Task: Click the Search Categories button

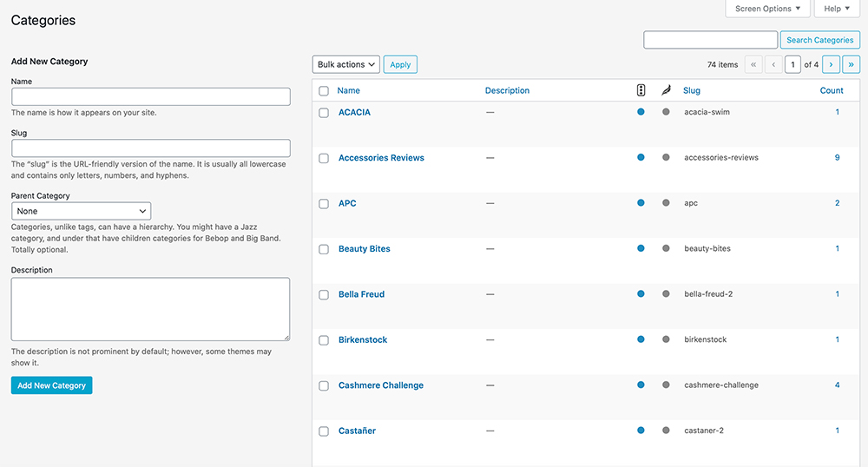Action: [820, 40]
